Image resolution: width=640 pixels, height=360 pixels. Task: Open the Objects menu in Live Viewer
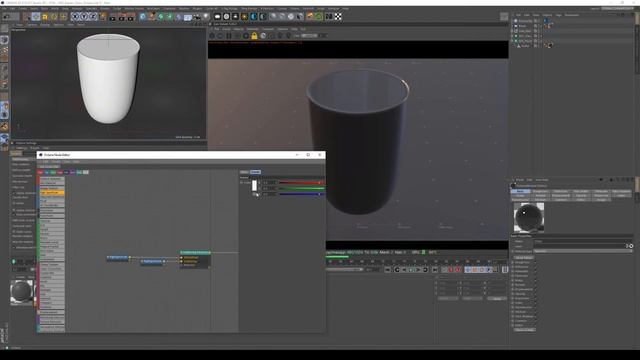(239, 29)
